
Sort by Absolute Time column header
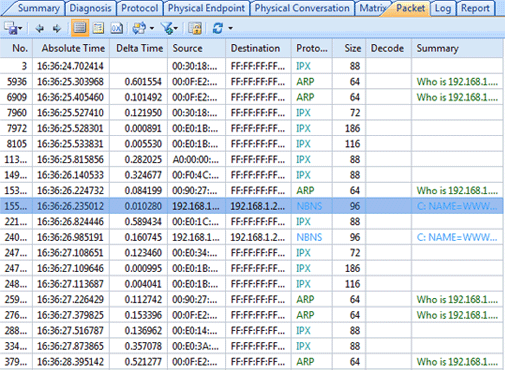coord(71,48)
